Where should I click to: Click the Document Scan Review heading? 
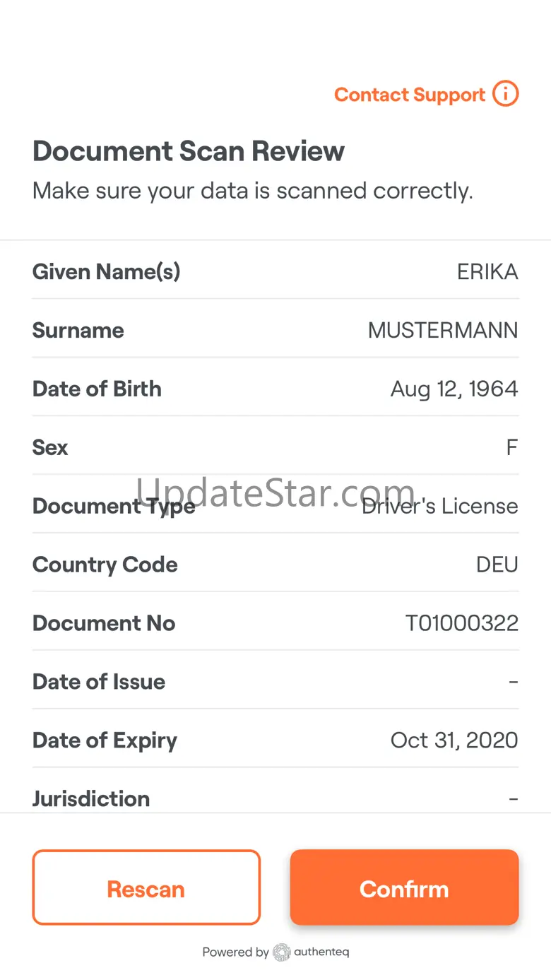click(189, 151)
